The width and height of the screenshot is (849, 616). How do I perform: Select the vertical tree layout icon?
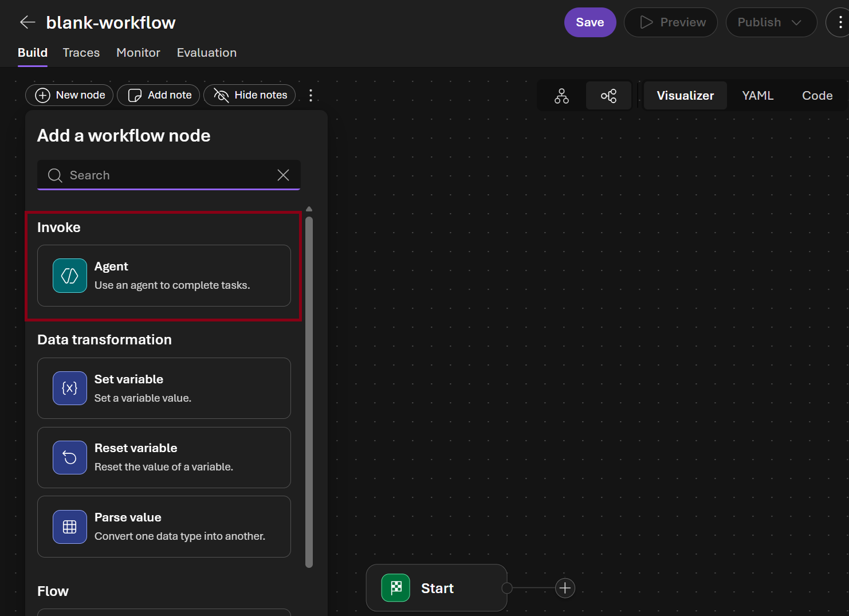tap(561, 96)
